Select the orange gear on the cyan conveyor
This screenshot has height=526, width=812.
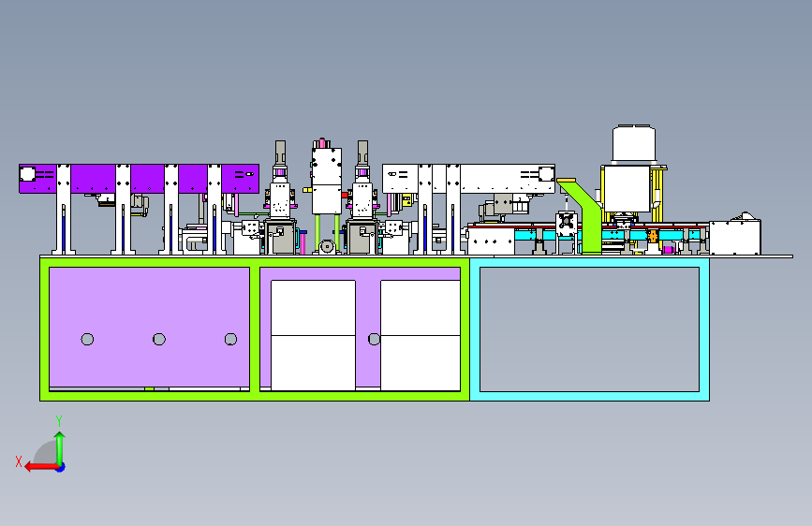point(653,236)
